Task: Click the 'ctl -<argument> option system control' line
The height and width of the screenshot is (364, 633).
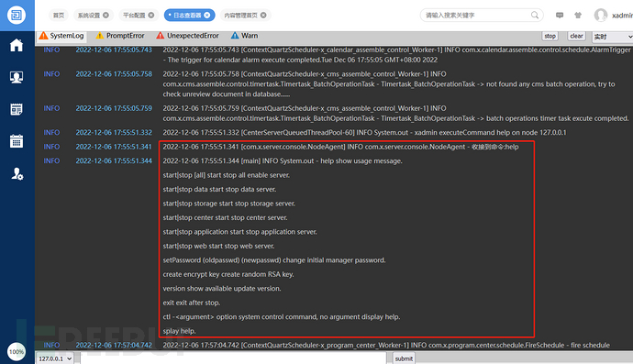Action: [282, 317]
